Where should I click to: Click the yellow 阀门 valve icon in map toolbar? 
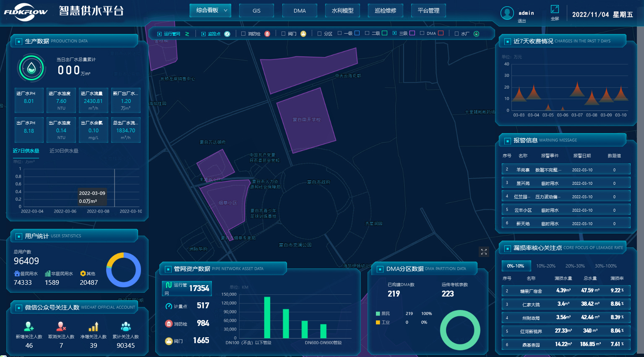click(x=303, y=34)
